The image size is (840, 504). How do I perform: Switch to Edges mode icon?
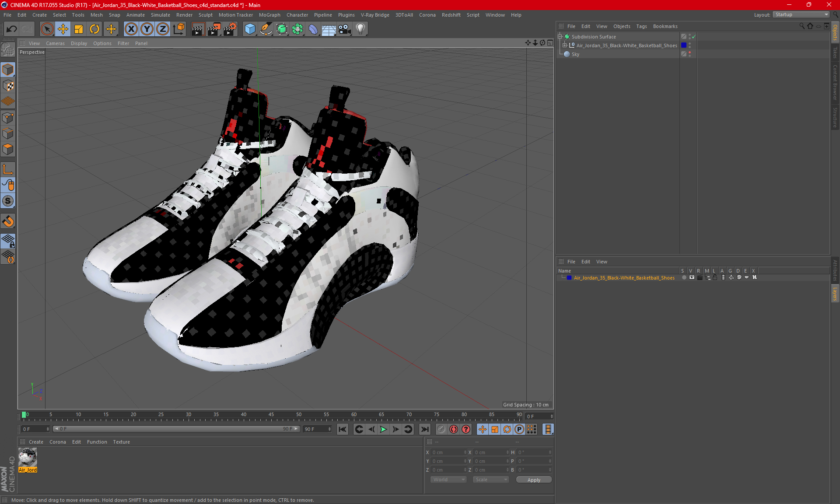pyautogui.click(x=8, y=133)
